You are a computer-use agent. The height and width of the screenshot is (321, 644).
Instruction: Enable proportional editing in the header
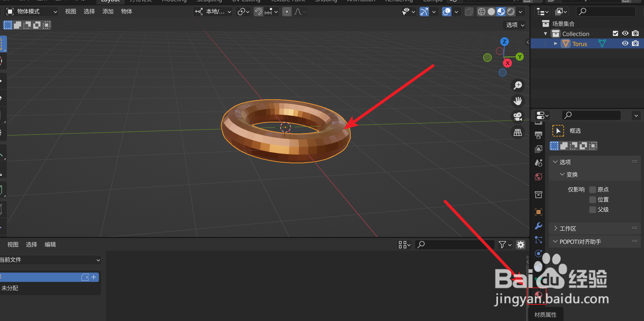click(287, 11)
